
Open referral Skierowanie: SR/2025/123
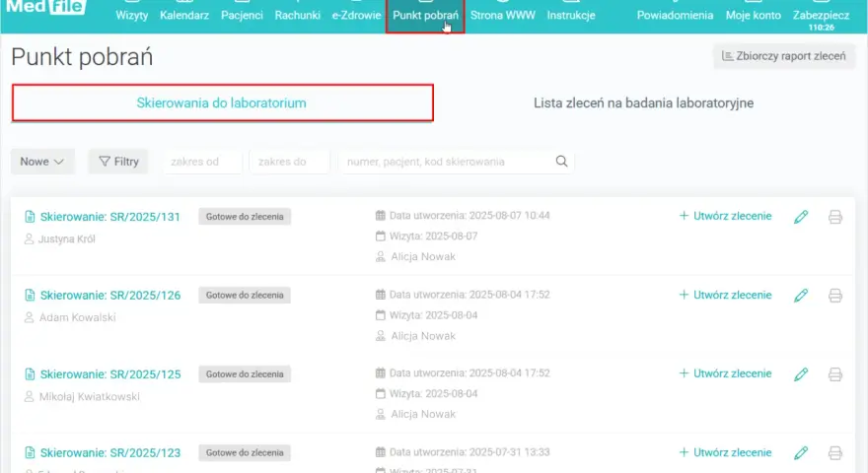click(x=110, y=453)
